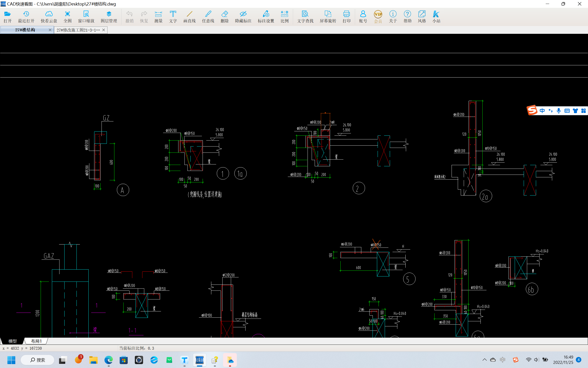Viewport: 588px width, 368px height.
Task: Click the GAZ label in drawing
Action: click(49, 256)
